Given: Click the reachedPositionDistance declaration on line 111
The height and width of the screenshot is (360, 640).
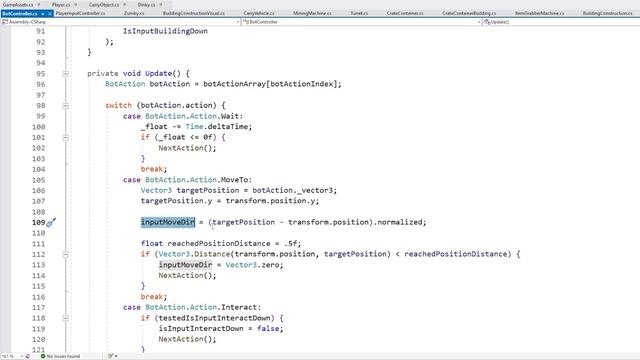Looking at the screenshot, I should (x=219, y=244).
